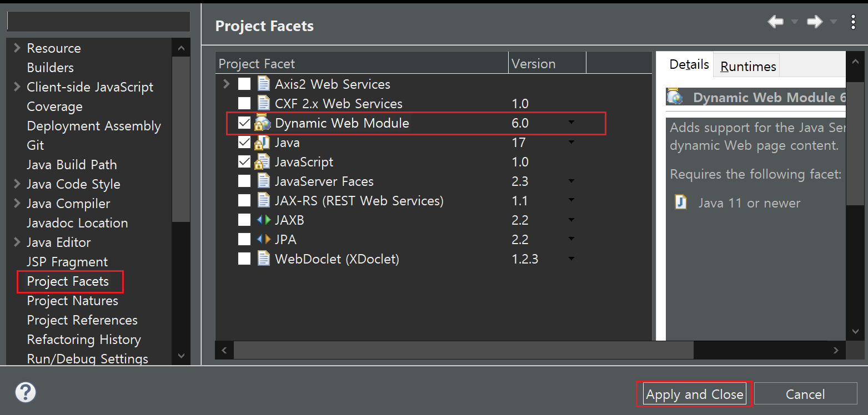Expand the Java Editor node
The height and width of the screenshot is (415, 868).
(x=17, y=242)
